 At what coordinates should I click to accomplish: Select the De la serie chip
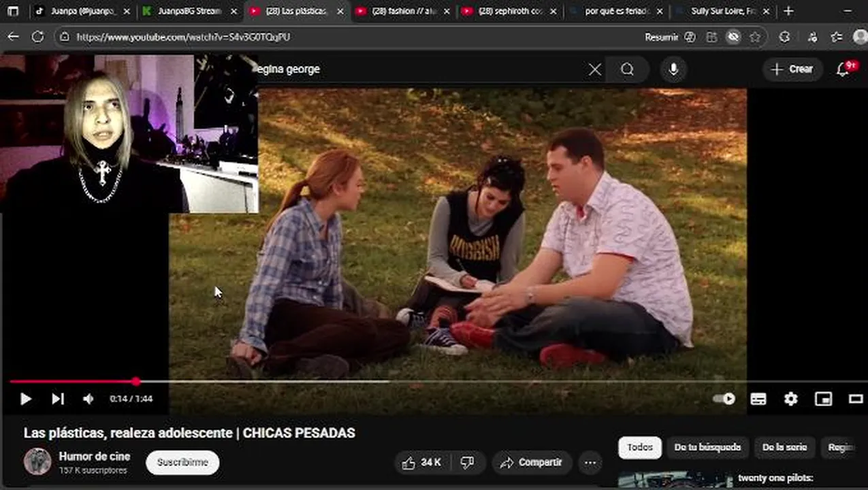784,447
